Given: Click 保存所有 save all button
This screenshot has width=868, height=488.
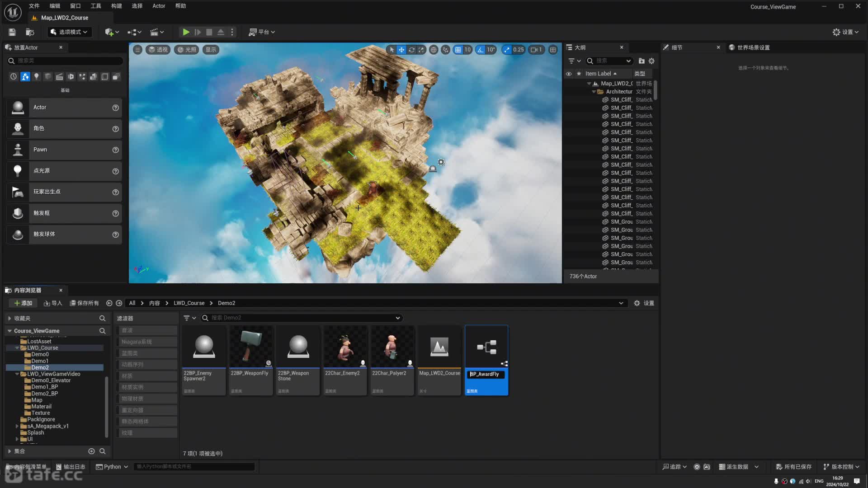Looking at the screenshot, I should click(x=85, y=303).
